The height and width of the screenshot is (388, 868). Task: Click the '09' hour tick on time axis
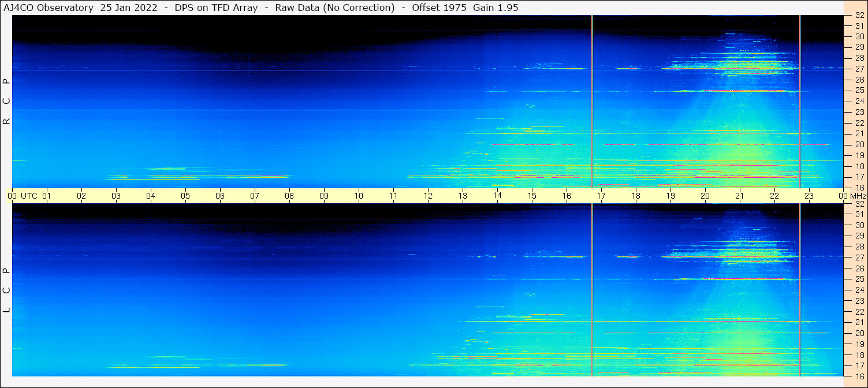324,196
